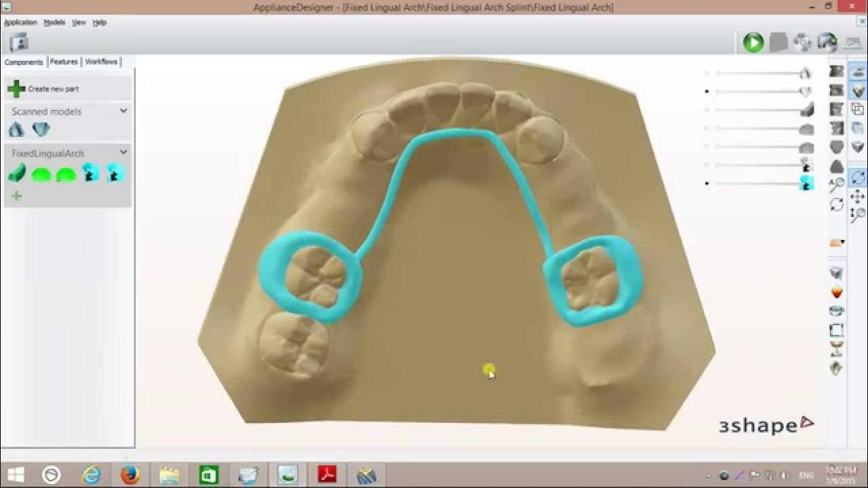Click Create new part button
This screenshot has height=488, width=868.
[66, 89]
